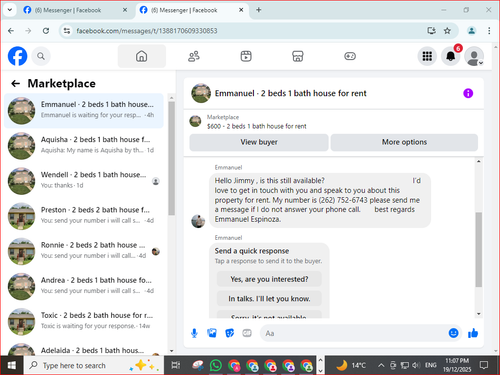Image resolution: width=500 pixels, height=375 pixels.
Task: Click the taskbar search box
Action: [x=94, y=365]
